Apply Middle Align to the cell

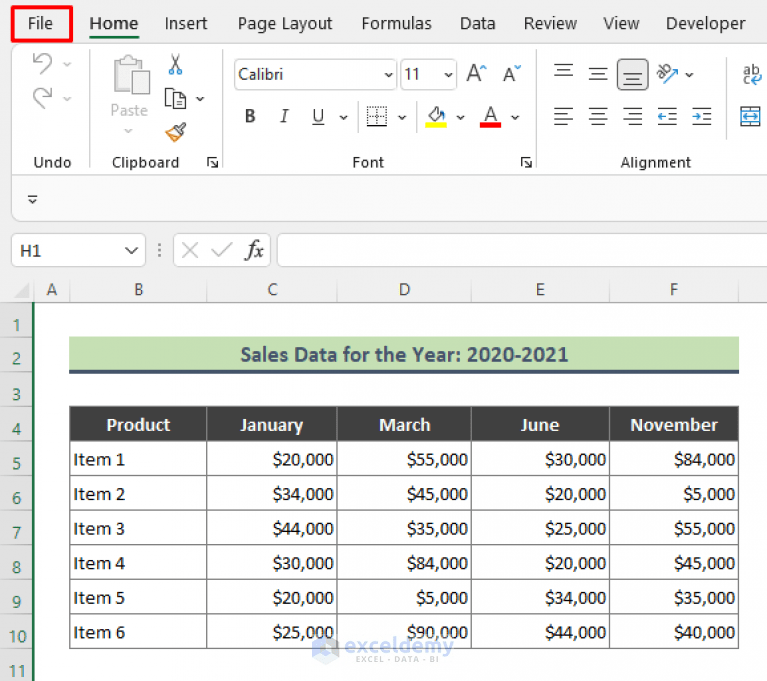[x=598, y=74]
